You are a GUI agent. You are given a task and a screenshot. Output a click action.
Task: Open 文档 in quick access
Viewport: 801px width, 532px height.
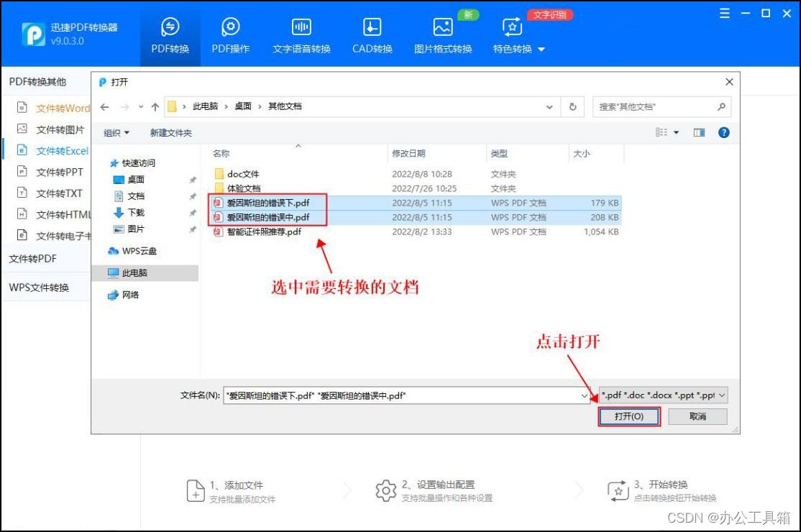(129, 196)
